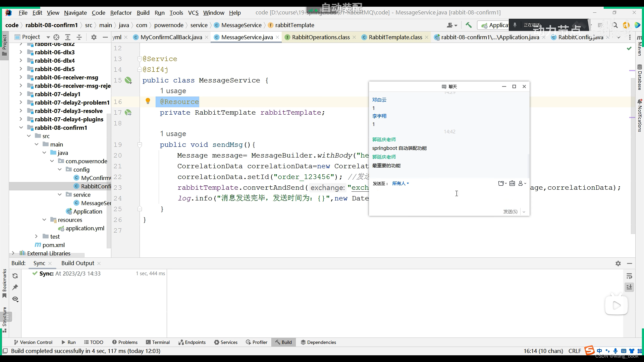Open the recipient dropdown in chat window
The width and height of the screenshot is (644, 362).
(x=400, y=183)
